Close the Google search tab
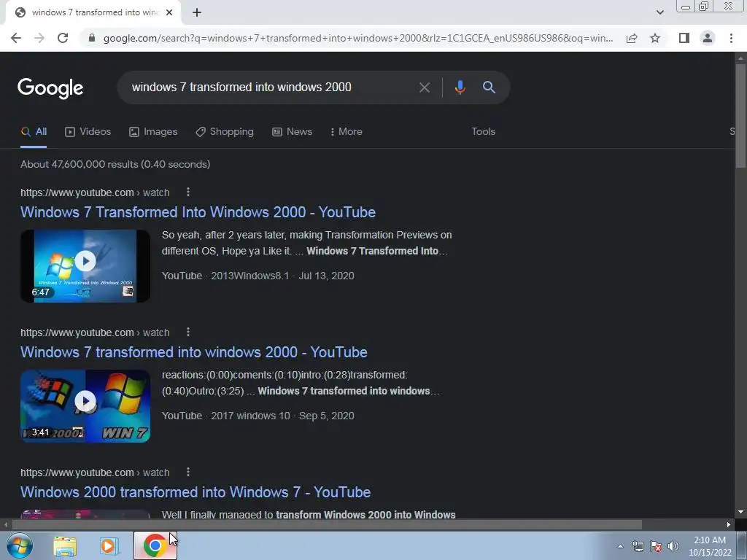 169,13
